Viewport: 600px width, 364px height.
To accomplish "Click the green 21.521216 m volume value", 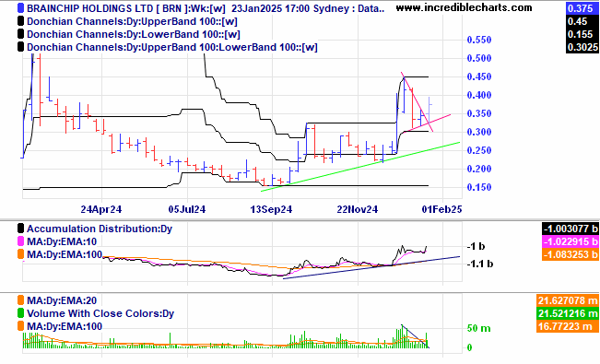I will coord(568,313).
